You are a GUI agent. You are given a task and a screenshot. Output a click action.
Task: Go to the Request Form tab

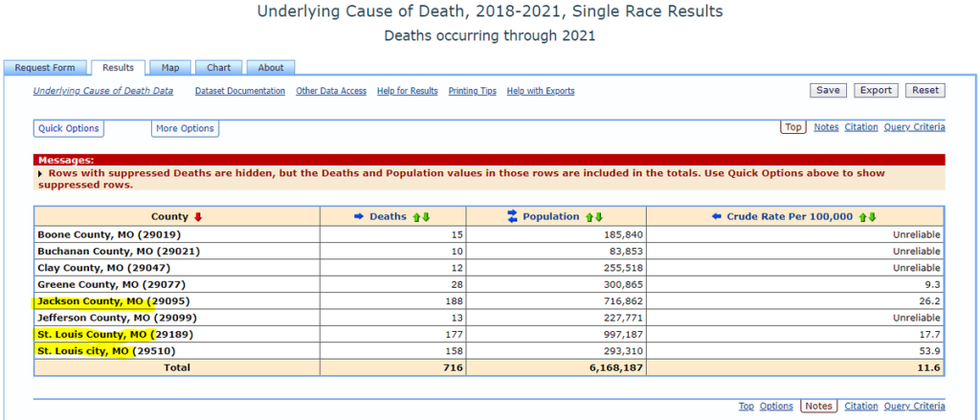(x=45, y=68)
